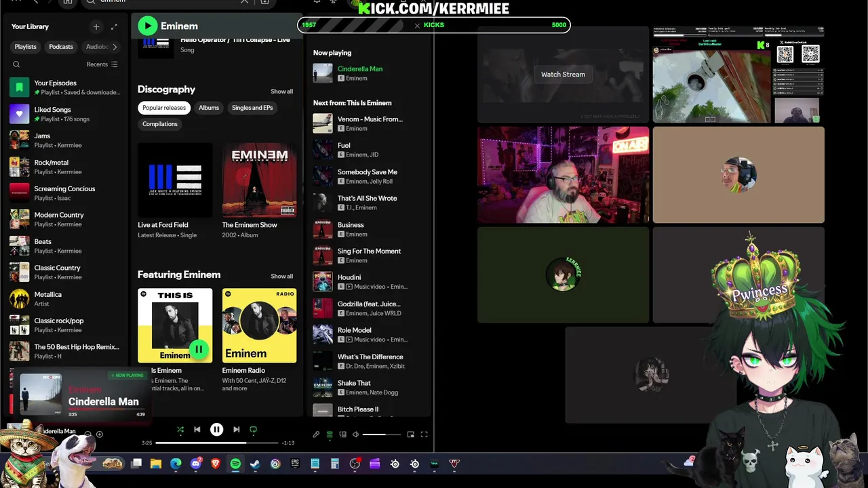Click the Cinderella Man now playing title
Image resolution: width=868 pixels, height=488 pixels.
pos(360,68)
